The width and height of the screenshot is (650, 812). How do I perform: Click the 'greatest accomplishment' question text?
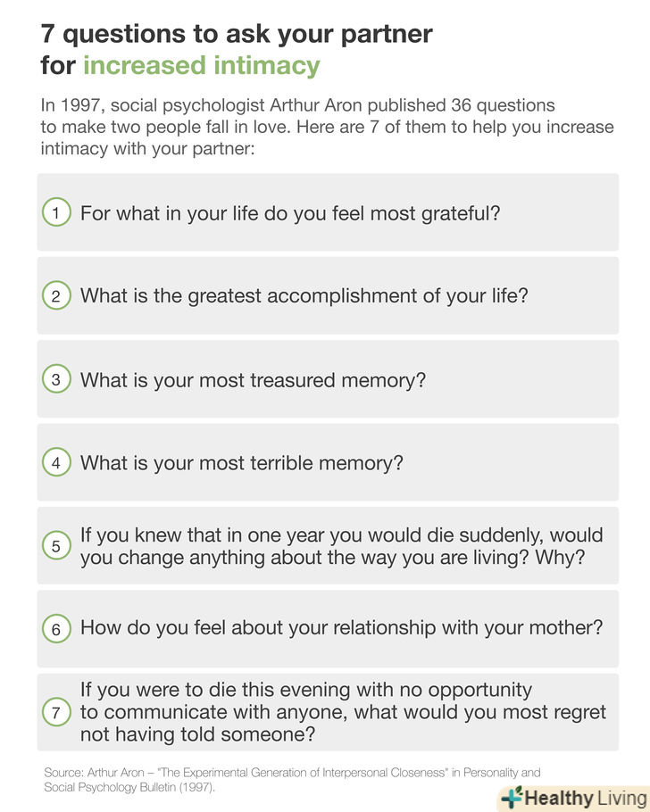304,296
